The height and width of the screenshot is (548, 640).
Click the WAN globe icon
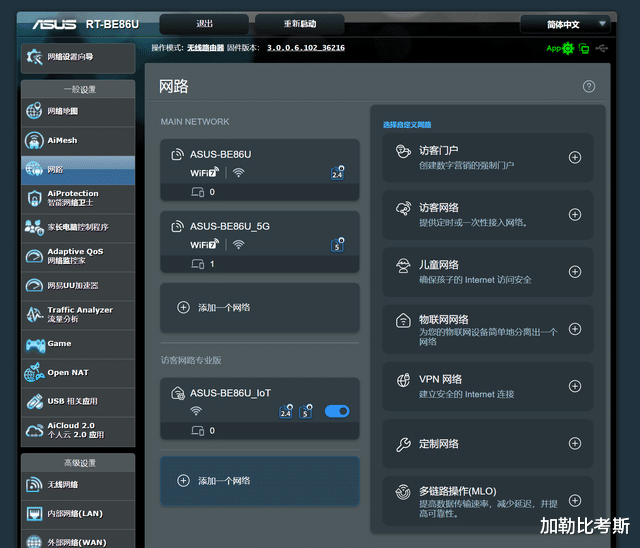tap(34, 542)
